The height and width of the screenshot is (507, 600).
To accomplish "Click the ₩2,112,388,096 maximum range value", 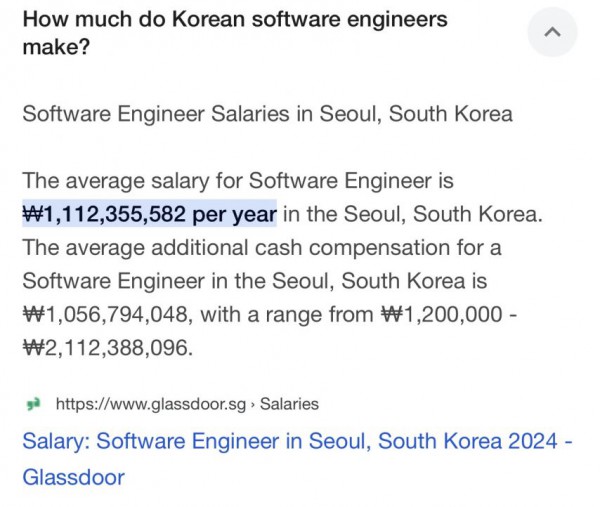I will point(105,348).
